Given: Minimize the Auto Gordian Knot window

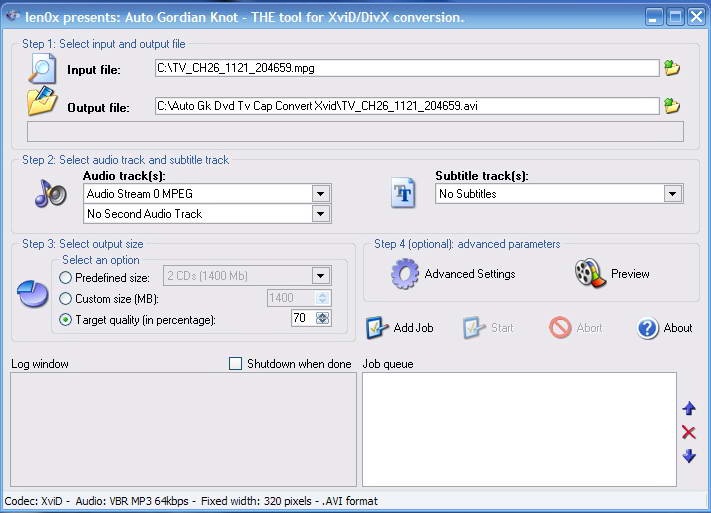Looking at the screenshot, I should coord(654,17).
